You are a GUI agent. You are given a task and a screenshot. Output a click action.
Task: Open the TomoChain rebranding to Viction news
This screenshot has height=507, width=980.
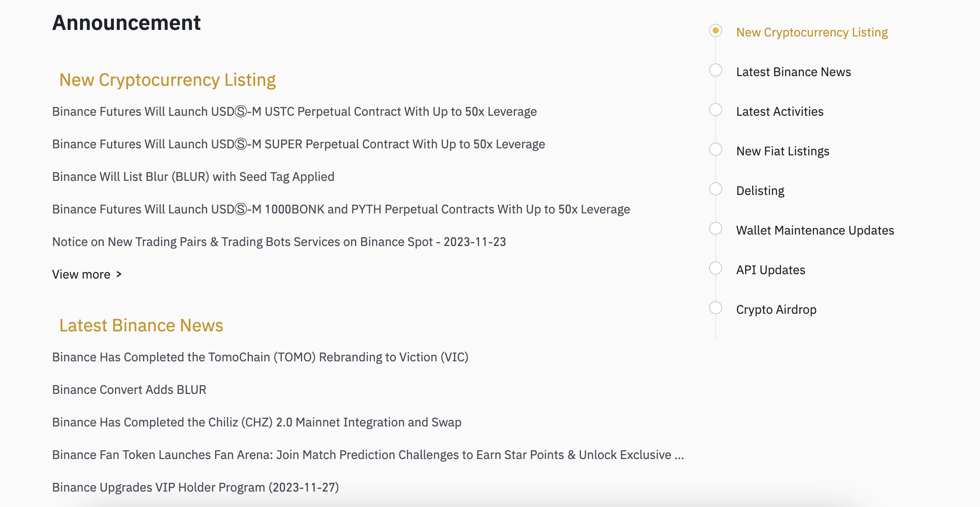[261, 357]
